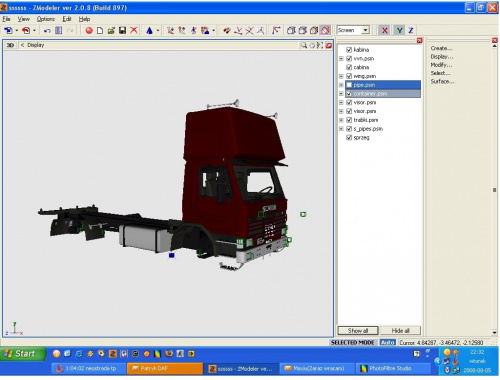Open the Surface... tools list

442,82
